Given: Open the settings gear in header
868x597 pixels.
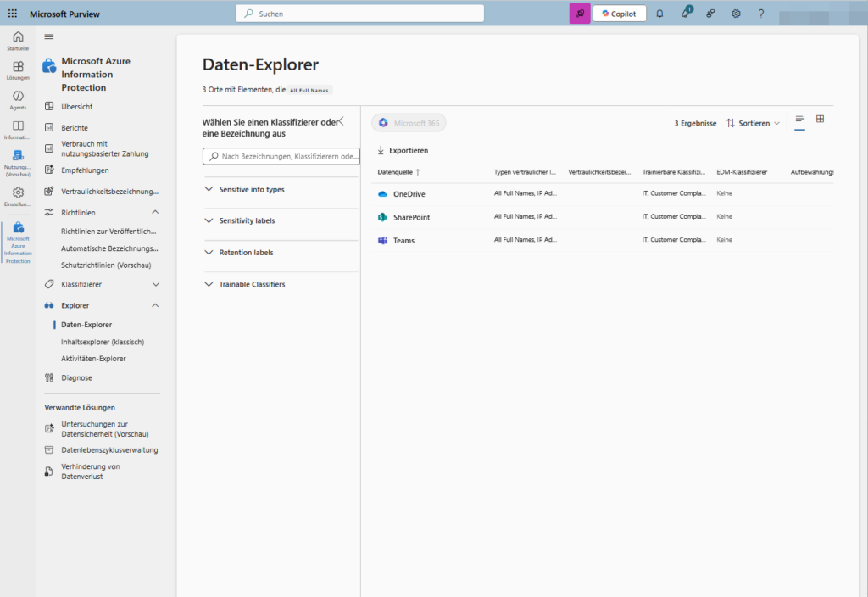Looking at the screenshot, I should [736, 14].
